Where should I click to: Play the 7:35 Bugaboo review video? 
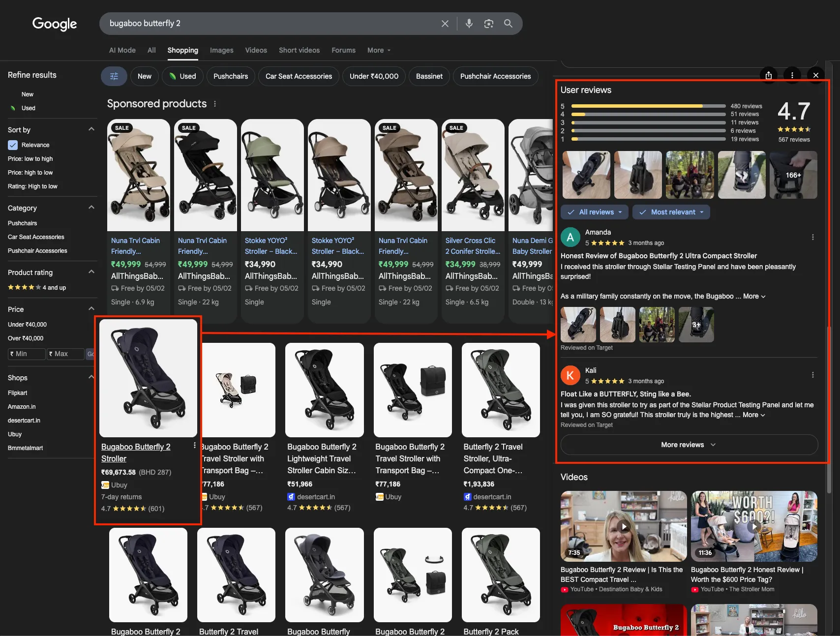click(624, 526)
